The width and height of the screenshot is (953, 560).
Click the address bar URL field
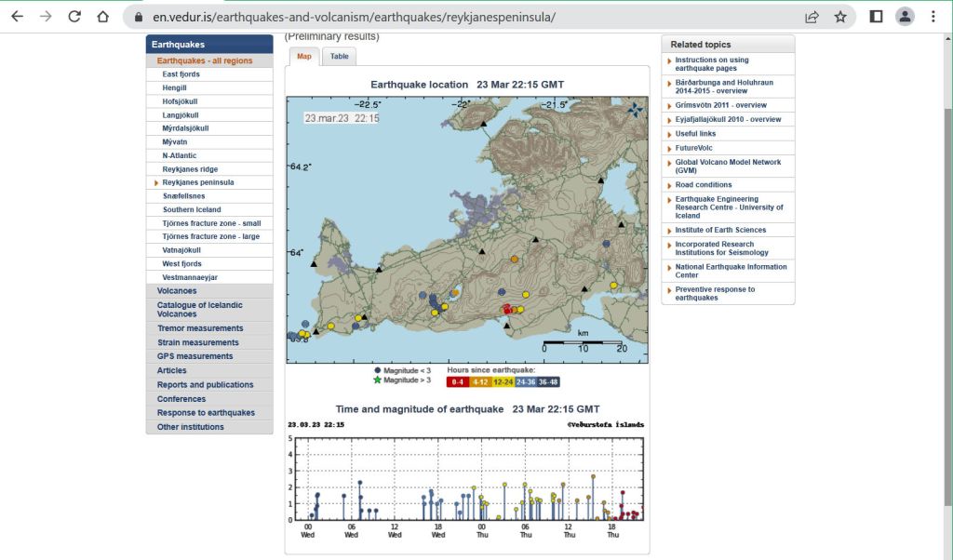pyautogui.click(x=465, y=17)
